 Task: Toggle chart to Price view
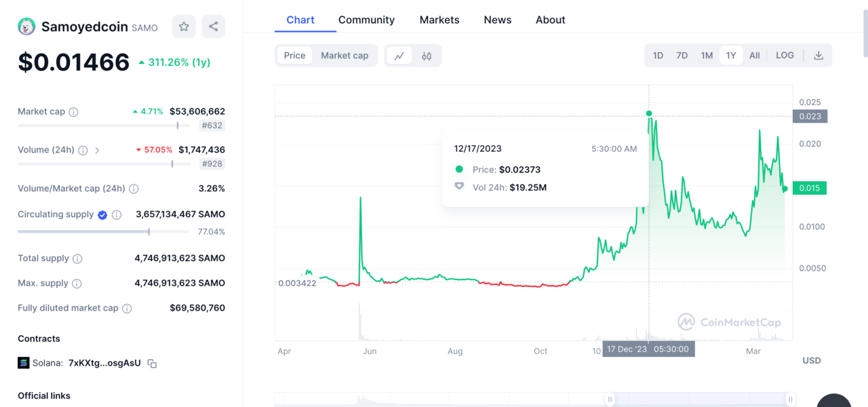tap(294, 56)
